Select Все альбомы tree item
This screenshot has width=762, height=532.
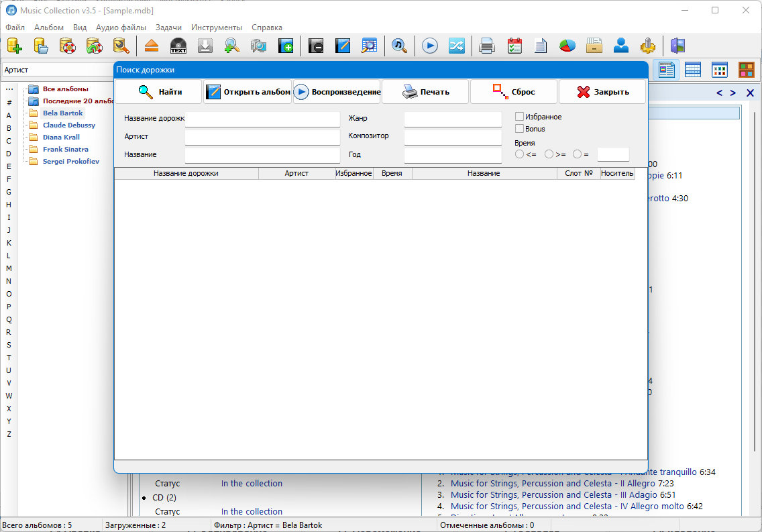(x=66, y=89)
